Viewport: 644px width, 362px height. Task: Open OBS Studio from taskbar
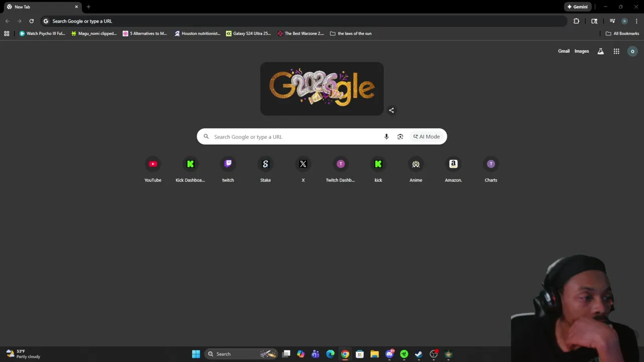tap(434, 354)
